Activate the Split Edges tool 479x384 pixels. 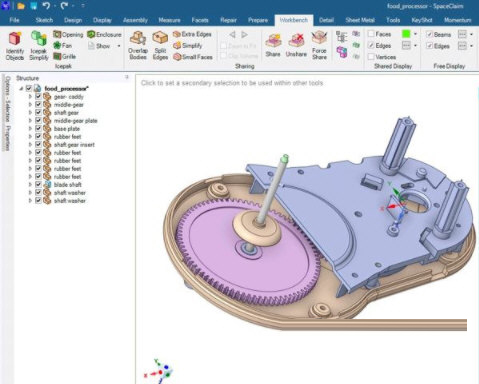[x=160, y=46]
